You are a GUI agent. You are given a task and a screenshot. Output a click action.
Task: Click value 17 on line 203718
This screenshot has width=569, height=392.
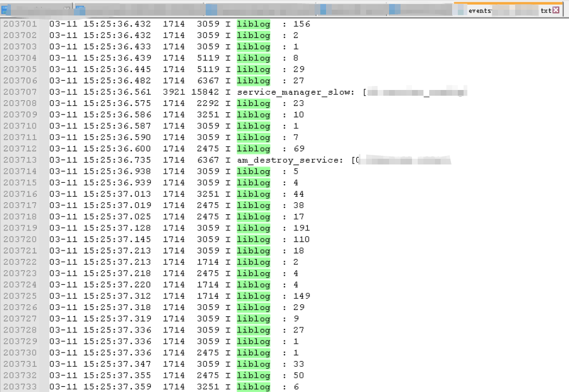(299, 217)
